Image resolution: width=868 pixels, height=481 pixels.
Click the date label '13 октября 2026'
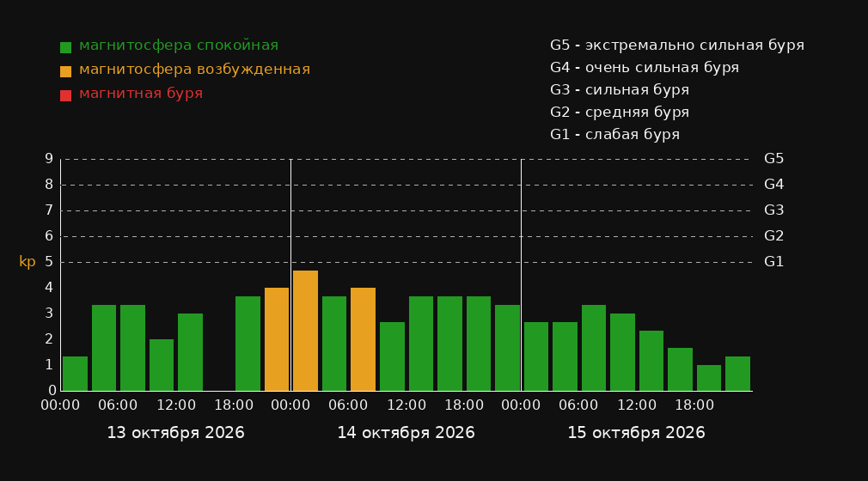coord(175,433)
